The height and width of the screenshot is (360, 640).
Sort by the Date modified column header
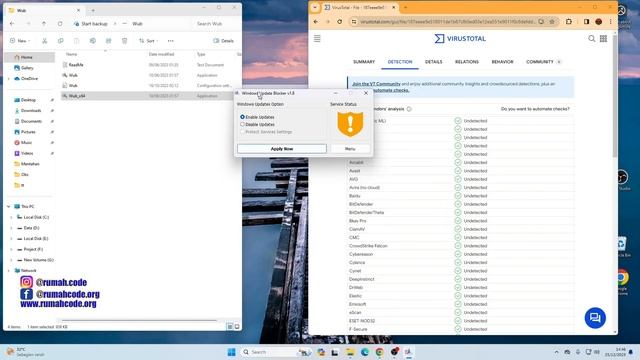(x=162, y=54)
